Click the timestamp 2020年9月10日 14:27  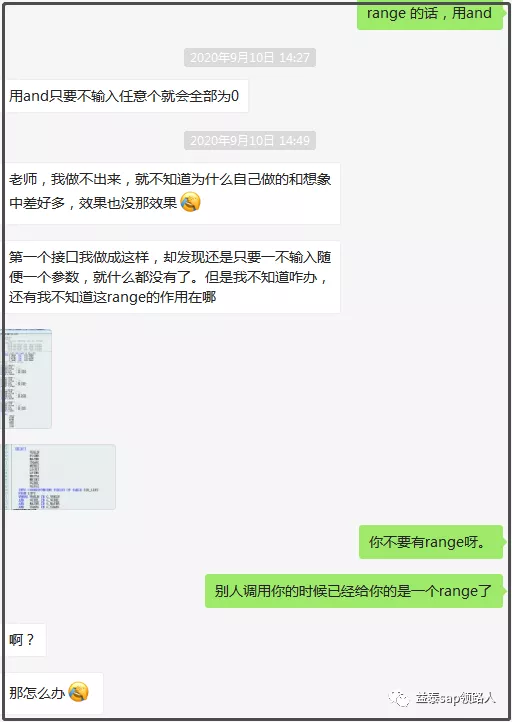pos(250,58)
